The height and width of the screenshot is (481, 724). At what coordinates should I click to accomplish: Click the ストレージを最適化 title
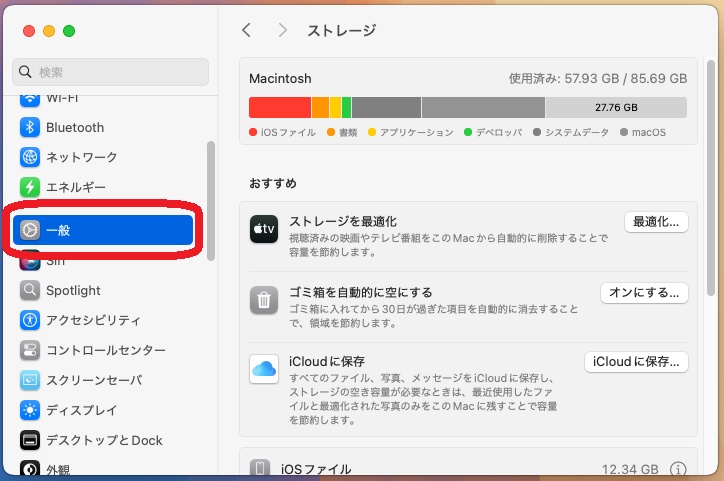coord(343,222)
